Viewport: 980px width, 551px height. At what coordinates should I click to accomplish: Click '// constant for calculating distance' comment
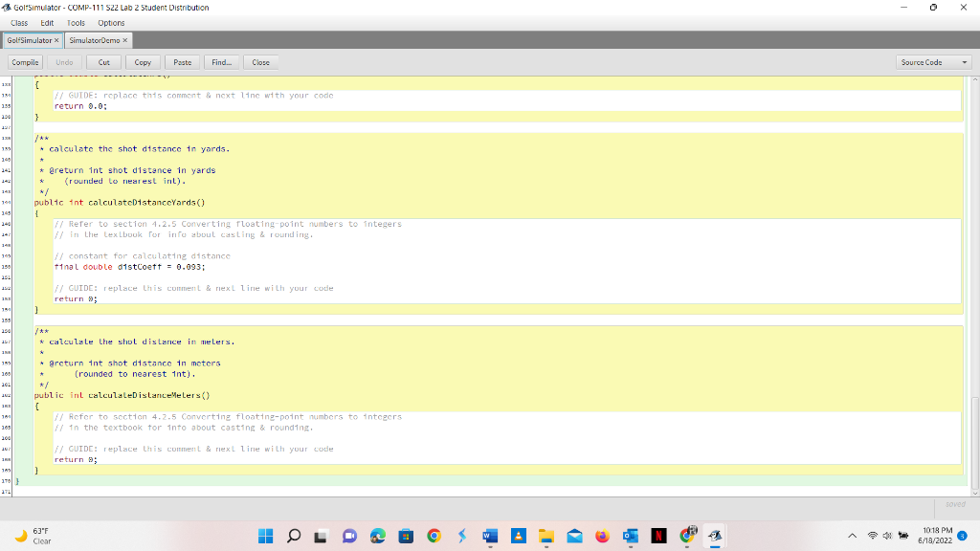pos(142,256)
